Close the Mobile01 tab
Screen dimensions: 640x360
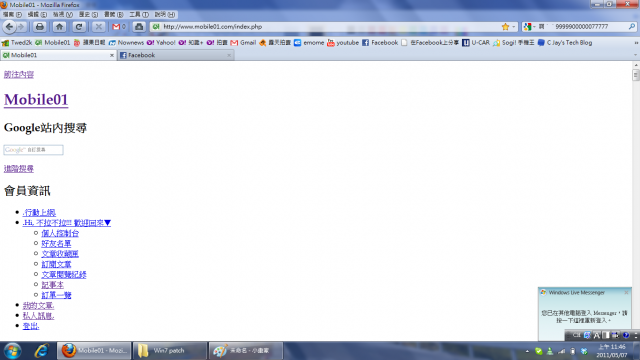[x=112, y=55]
